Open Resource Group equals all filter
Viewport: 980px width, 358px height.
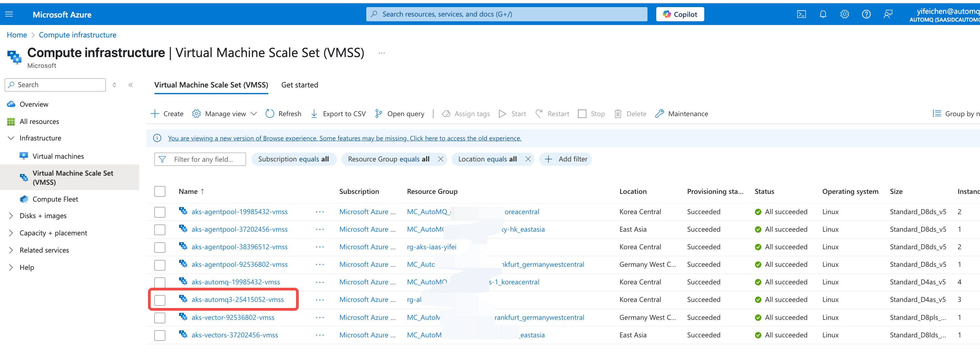tap(388, 159)
